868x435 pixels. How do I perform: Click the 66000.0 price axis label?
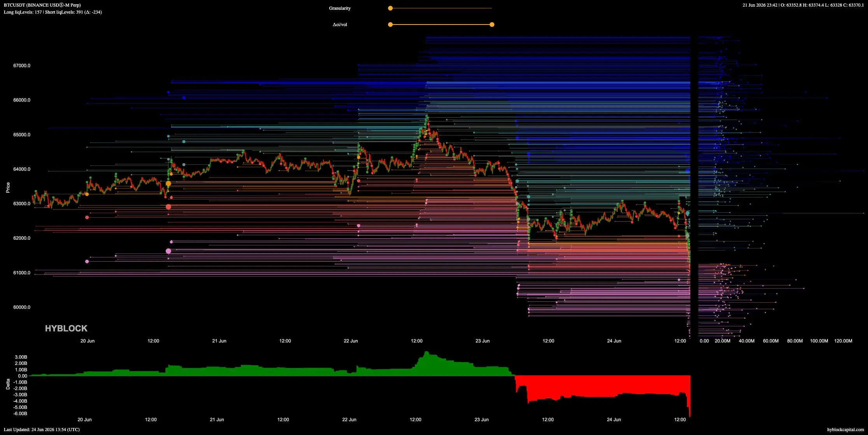[22, 100]
